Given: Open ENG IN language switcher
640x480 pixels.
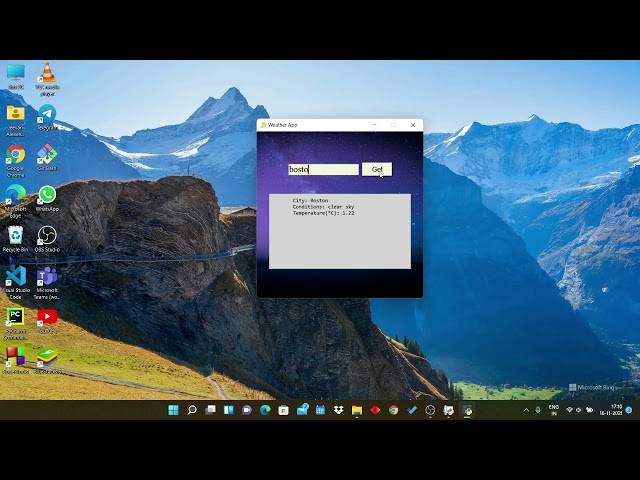Looking at the screenshot, I should (553, 410).
